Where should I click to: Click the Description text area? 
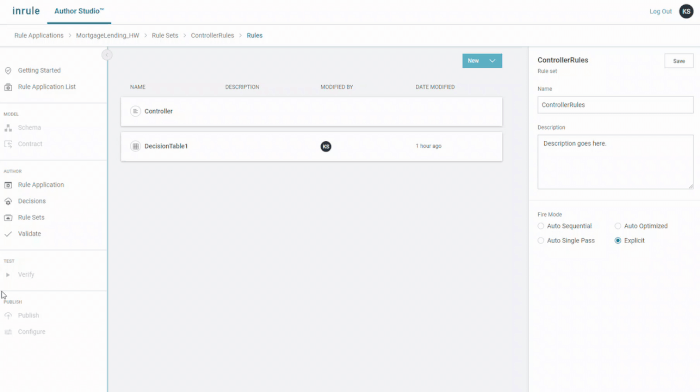coord(615,162)
